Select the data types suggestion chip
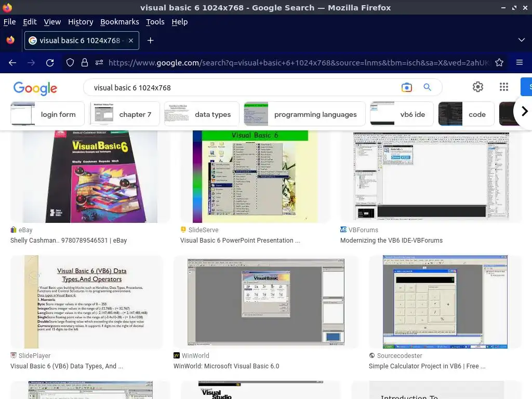532x399 pixels. [202, 114]
